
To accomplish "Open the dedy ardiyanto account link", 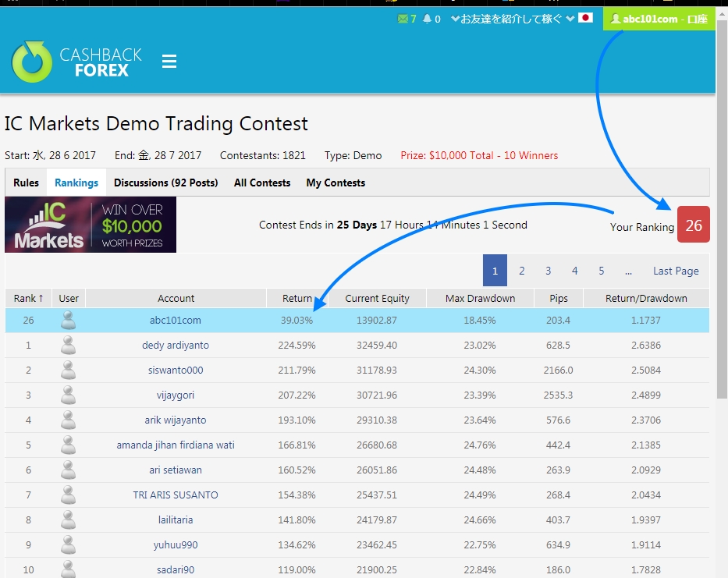I will coord(176,346).
